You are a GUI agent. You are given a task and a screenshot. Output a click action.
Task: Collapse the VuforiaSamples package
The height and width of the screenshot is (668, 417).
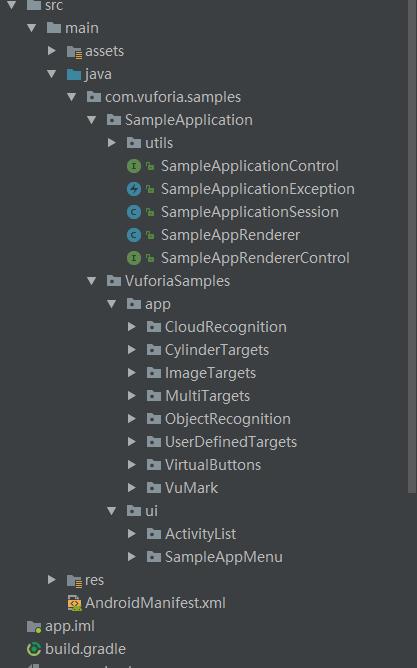91,281
